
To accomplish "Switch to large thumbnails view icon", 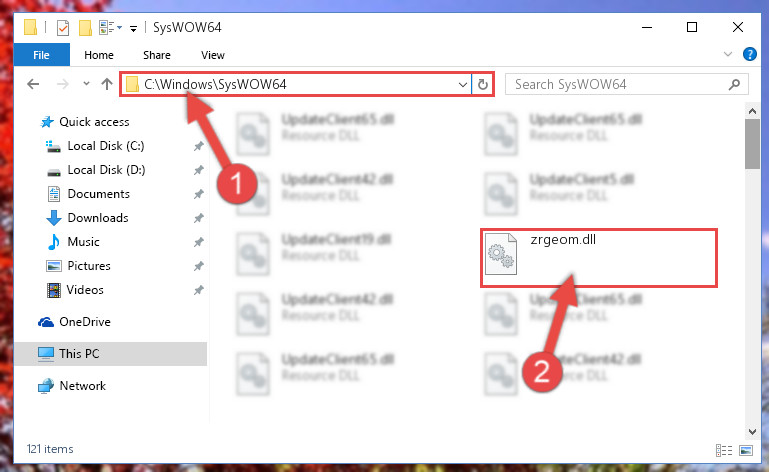I will tap(746, 450).
